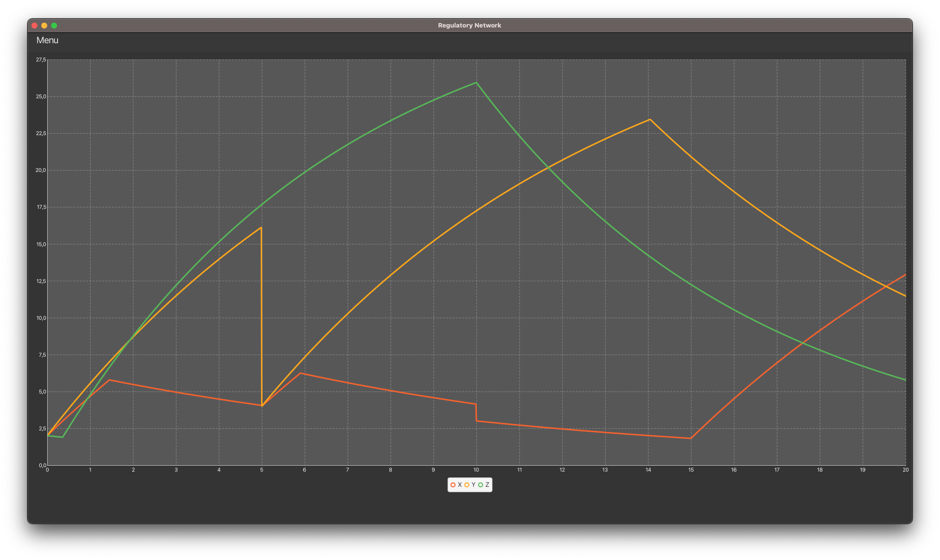Screen dimensions: 940x560
Task: Click the Y series legend marker
Action: [x=467, y=485]
